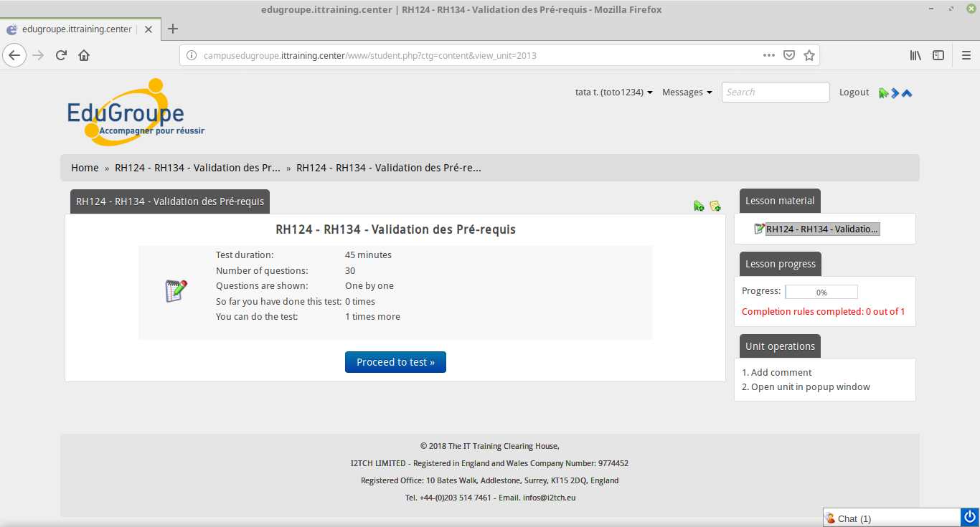Click into the Search input field
Screen dimensions: 980x527
[775, 92]
